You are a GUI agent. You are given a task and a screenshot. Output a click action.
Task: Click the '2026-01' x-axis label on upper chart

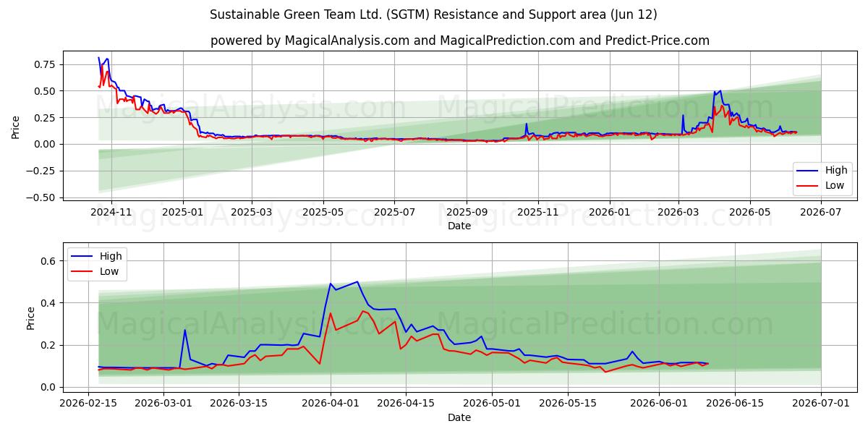coord(609,212)
